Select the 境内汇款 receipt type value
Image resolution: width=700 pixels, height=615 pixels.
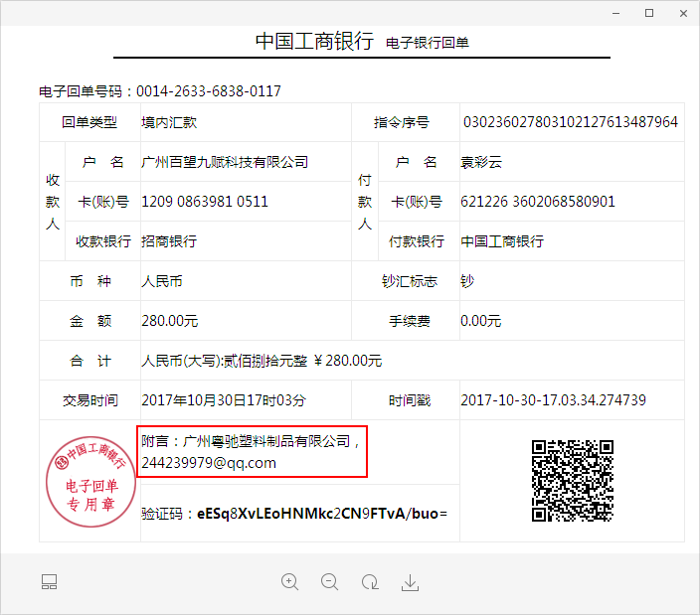169,122
